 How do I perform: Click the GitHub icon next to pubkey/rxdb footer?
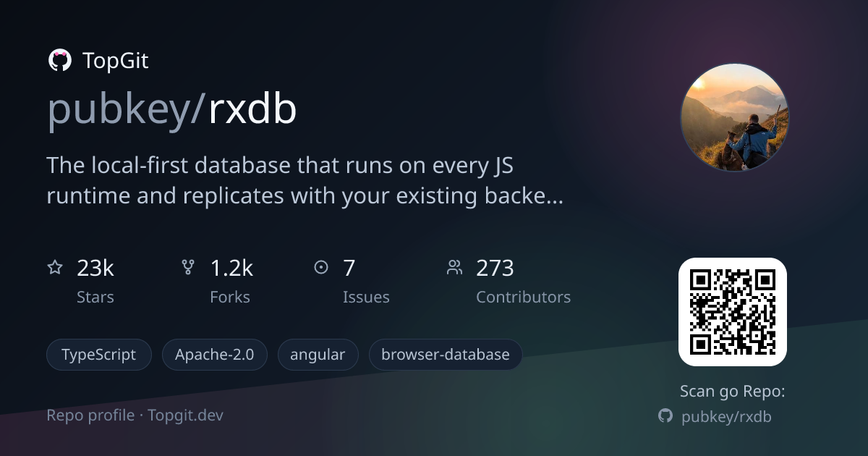point(665,416)
